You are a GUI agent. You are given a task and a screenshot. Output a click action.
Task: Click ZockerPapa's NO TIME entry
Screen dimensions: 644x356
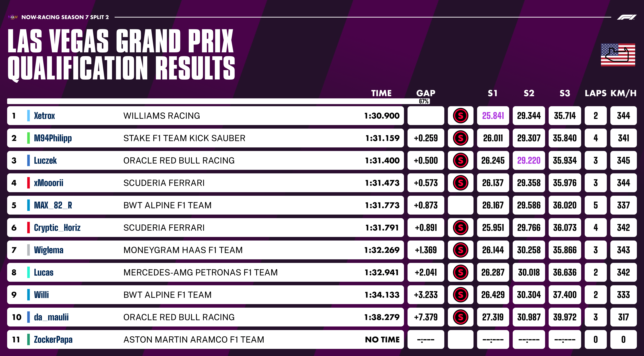[x=382, y=339]
